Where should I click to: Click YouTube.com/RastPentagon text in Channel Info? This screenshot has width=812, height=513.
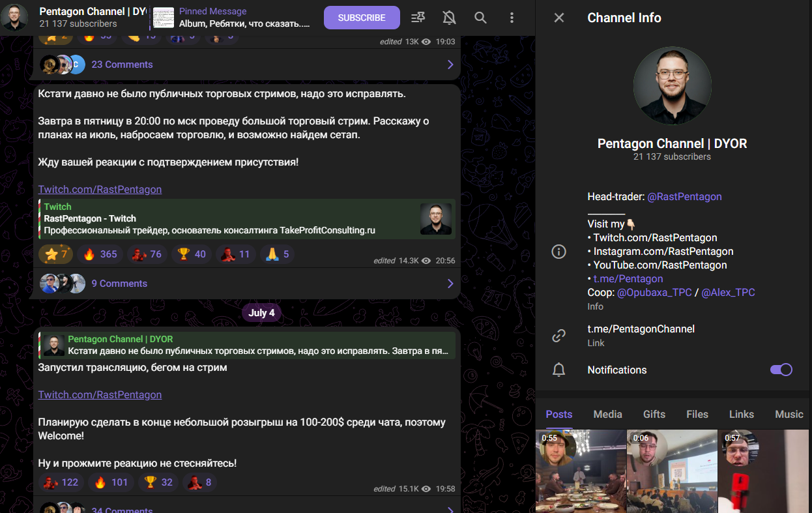pos(660,265)
